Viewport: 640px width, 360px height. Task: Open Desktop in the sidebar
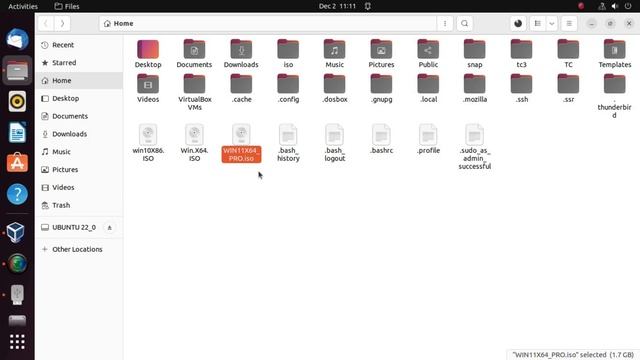79,98
